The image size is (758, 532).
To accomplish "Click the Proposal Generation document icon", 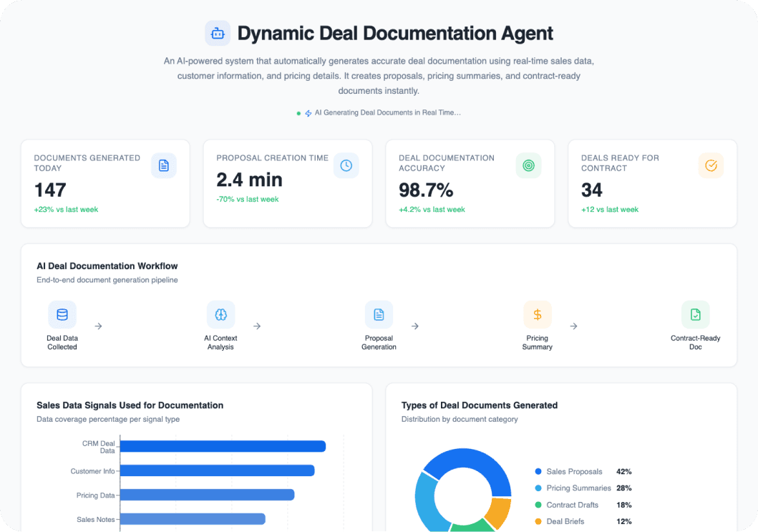I will coord(379,314).
